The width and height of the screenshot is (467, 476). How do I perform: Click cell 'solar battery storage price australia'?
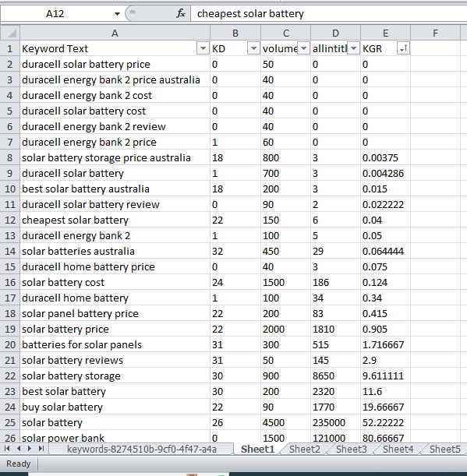(115, 157)
